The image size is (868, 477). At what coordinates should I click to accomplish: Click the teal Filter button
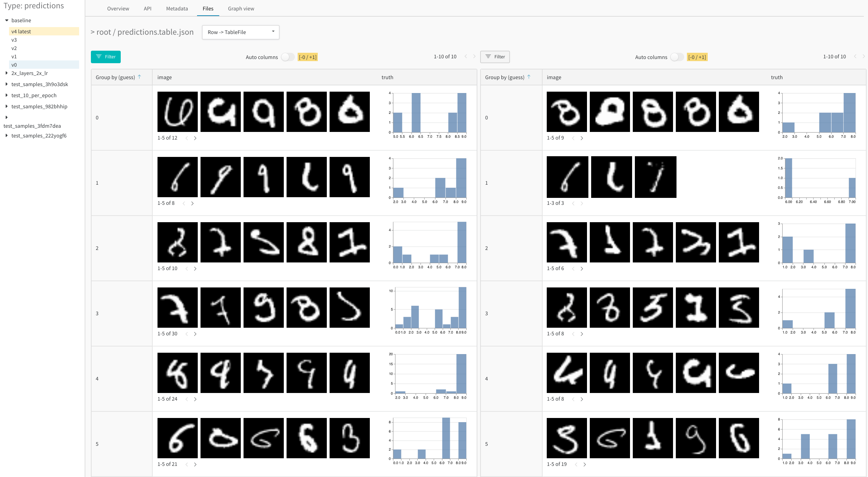[106, 57]
